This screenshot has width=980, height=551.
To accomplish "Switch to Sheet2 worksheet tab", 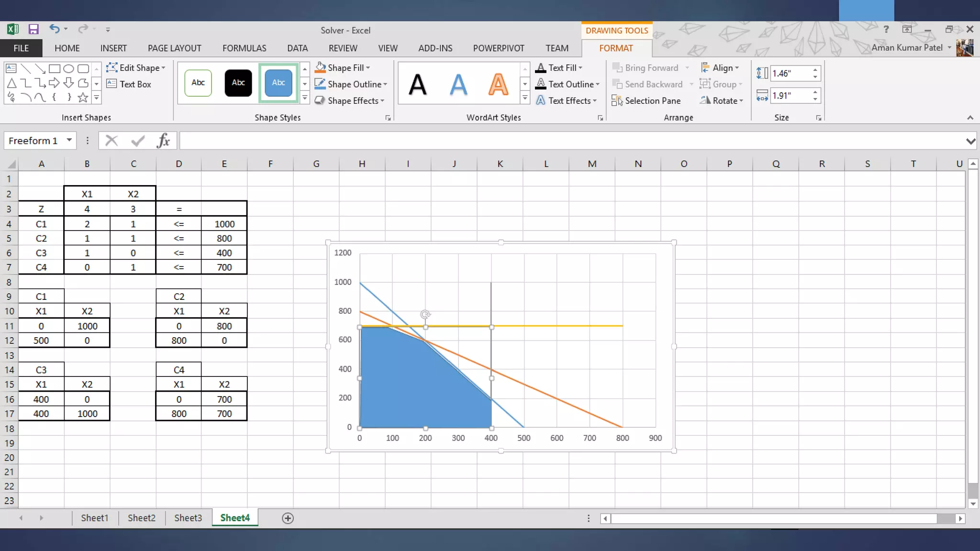I will tap(142, 518).
